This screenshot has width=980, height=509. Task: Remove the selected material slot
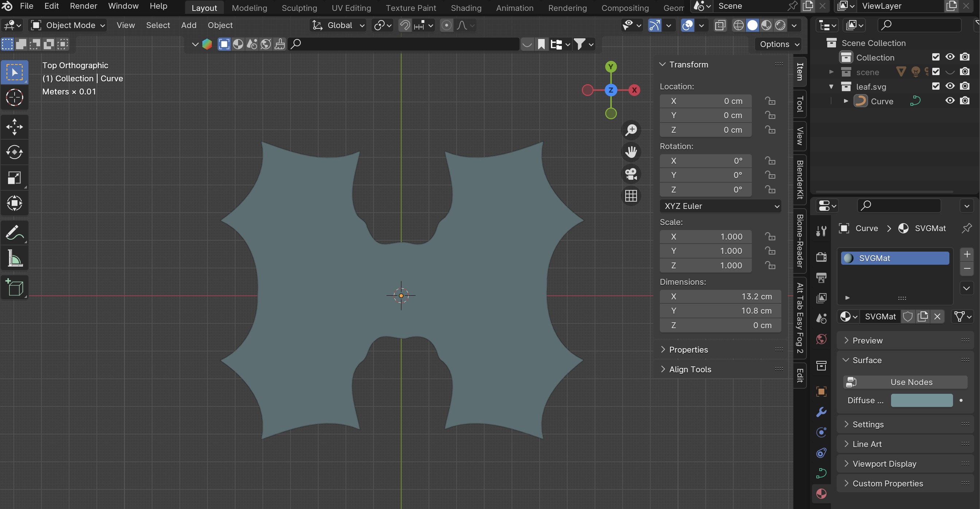pyautogui.click(x=967, y=268)
